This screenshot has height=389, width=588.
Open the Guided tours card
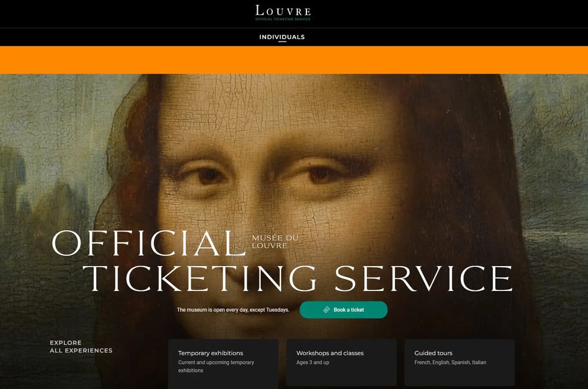[459, 362]
